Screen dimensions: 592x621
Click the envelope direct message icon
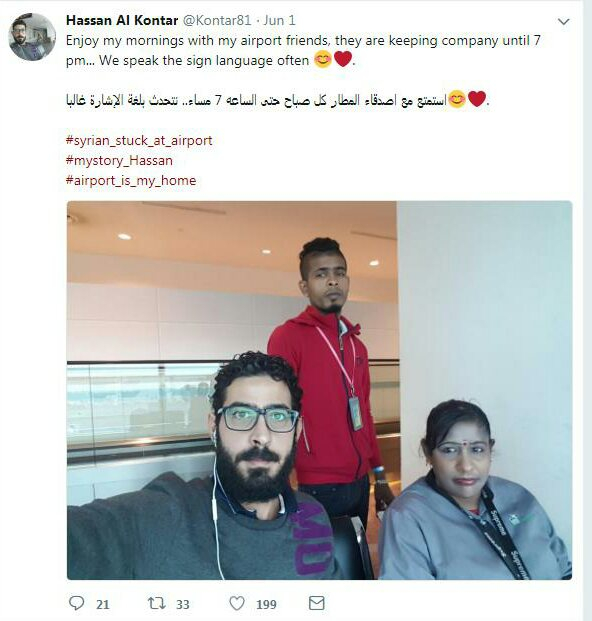pyautogui.click(x=316, y=603)
